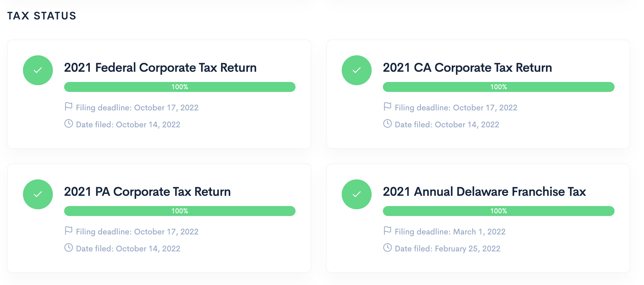The height and width of the screenshot is (285, 644).
Task: Open the 2021 CA Corporate Tax Return title
Action: pos(467,68)
